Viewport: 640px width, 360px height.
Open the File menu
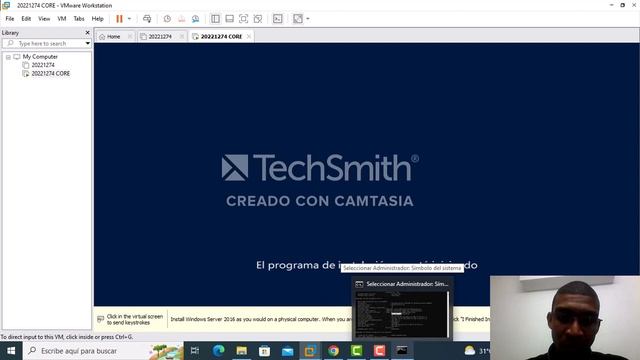click(10, 19)
